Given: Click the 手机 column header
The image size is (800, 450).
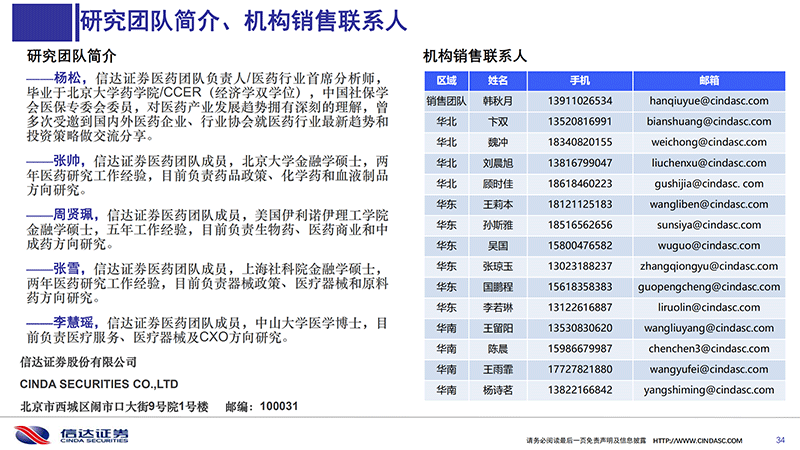Looking at the screenshot, I should click(x=580, y=81).
